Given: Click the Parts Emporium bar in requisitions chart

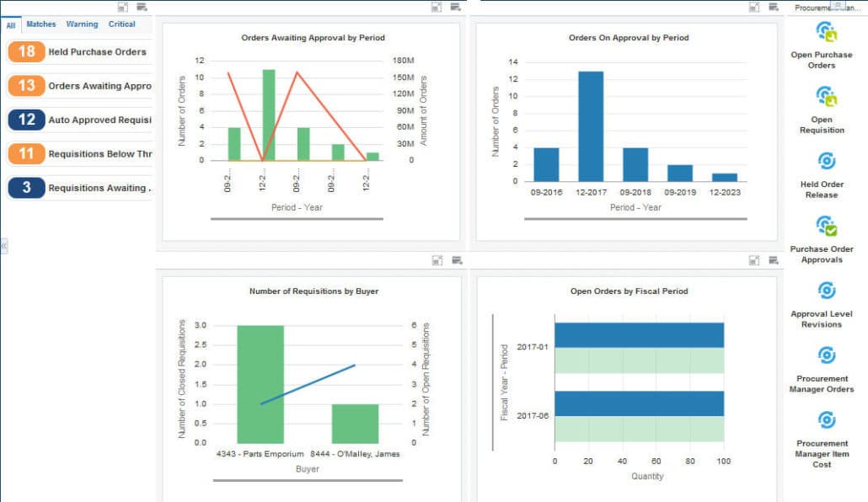Looking at the screenshot, I should click(260, 384).
